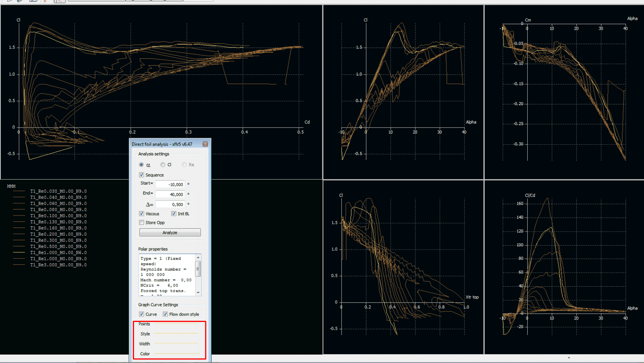
Task: Click the T1_Re1.000_M0.00_N6.0 legend entry
Action: click(x=58, y=253)
